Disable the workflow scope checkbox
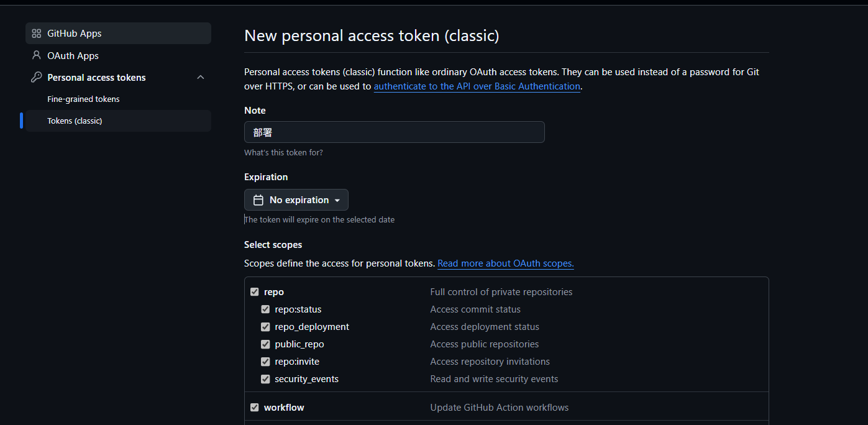 [x=254, y=408]
